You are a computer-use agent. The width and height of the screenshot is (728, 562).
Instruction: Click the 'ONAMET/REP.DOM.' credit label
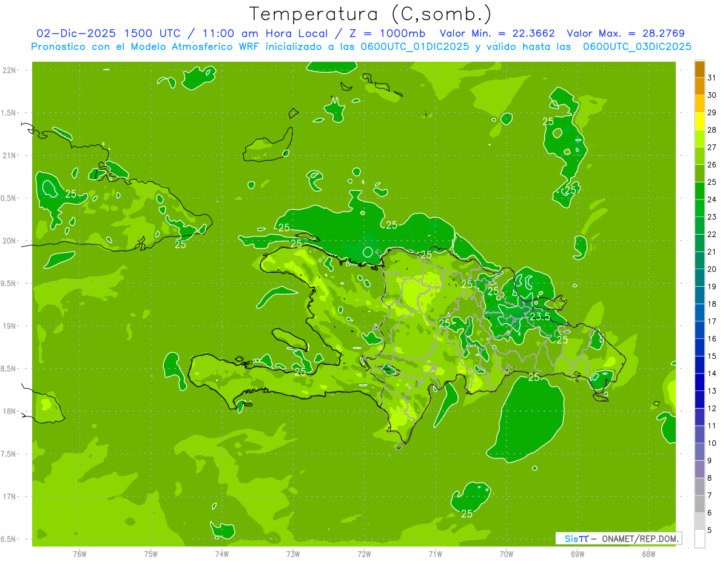[x=640, y=538]
